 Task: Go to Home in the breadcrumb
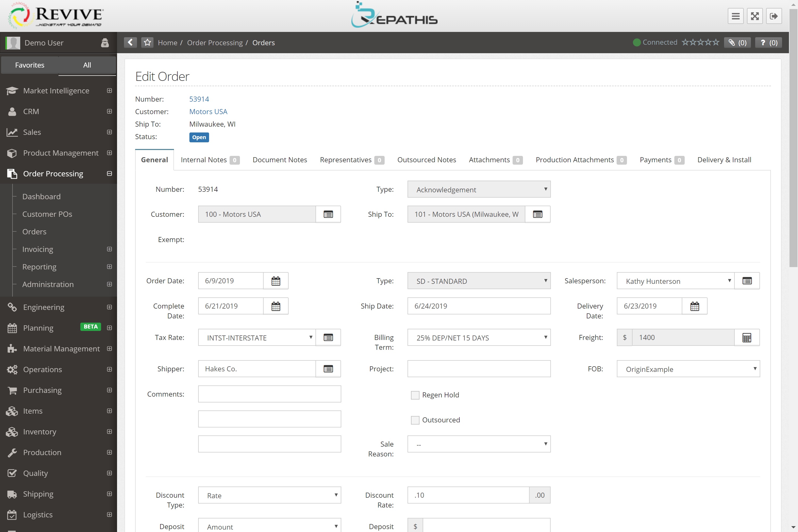point(168,43)
